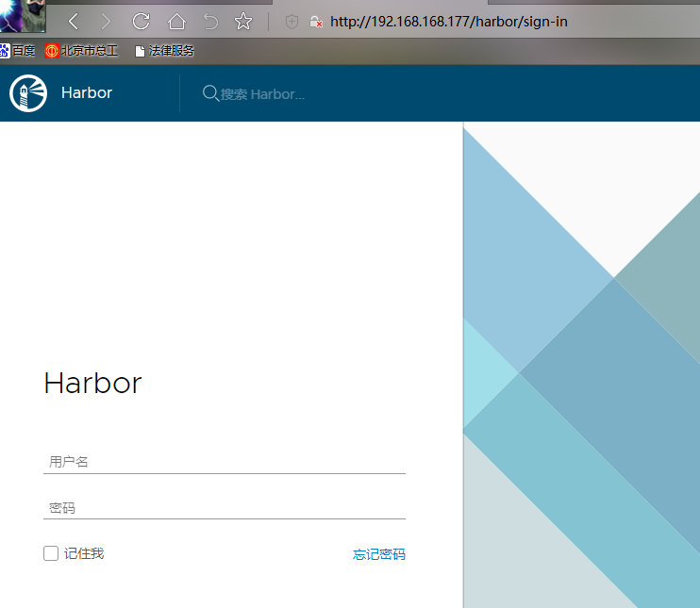Focus the 搜索 Harbor search field
Image resolution: width=700 pixels, height=608 pixels.
point(262,94)
